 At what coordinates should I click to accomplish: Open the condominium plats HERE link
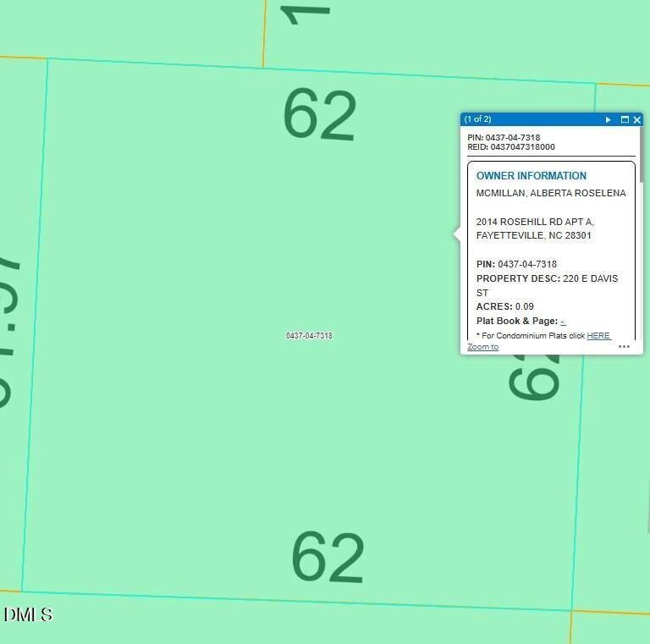(598, 336)
